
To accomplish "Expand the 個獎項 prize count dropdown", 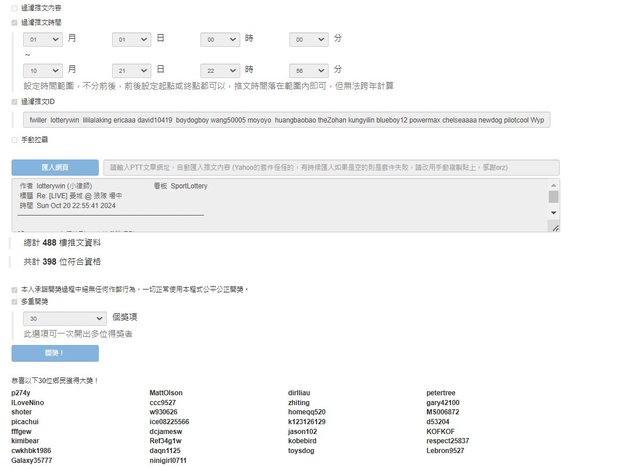I will (65, 318).
